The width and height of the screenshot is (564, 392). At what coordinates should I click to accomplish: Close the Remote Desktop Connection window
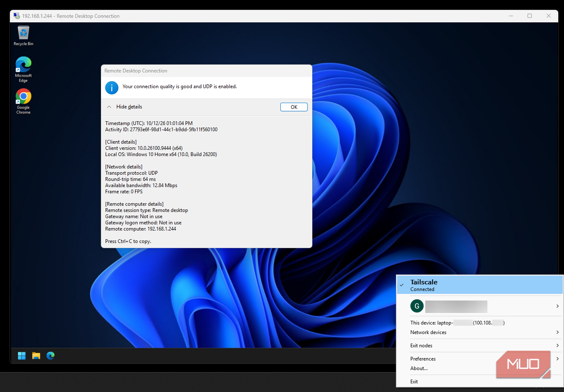point(549,16)
